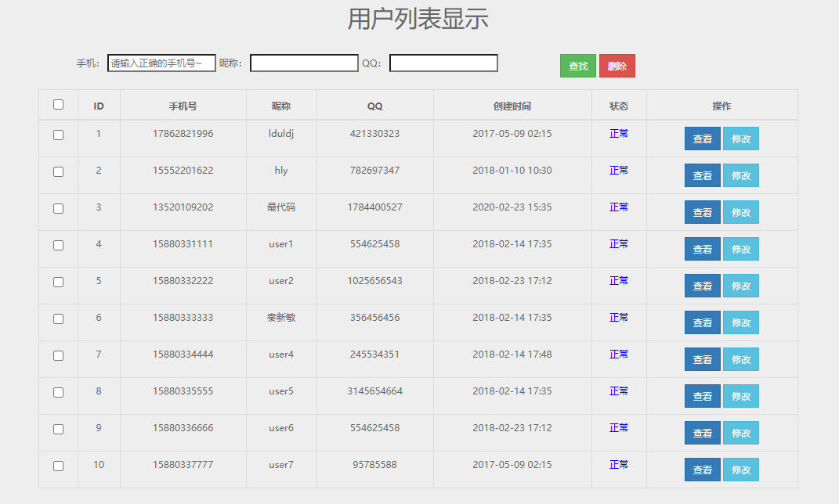Click the QQ column header

(x=374, y=106)
